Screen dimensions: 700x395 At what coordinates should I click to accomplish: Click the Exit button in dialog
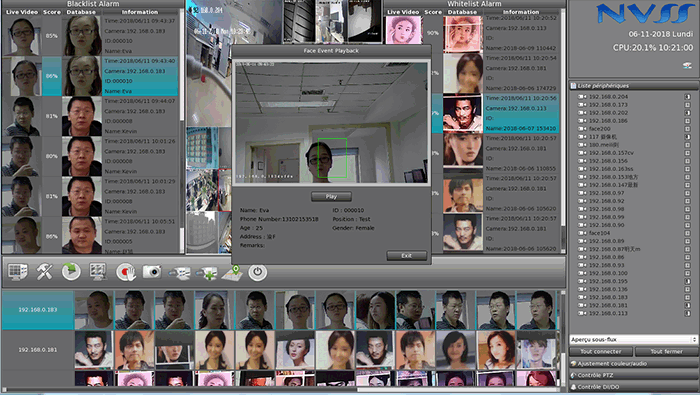[406, 256]
